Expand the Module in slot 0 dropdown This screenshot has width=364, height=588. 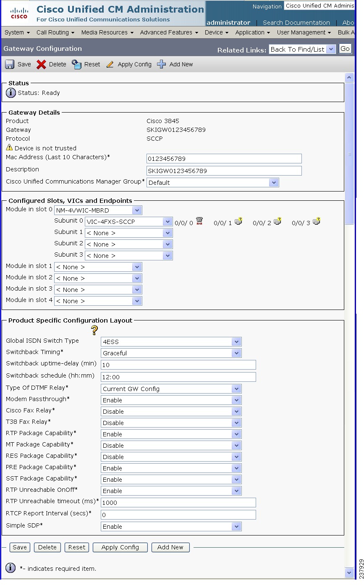pos(137,210)
